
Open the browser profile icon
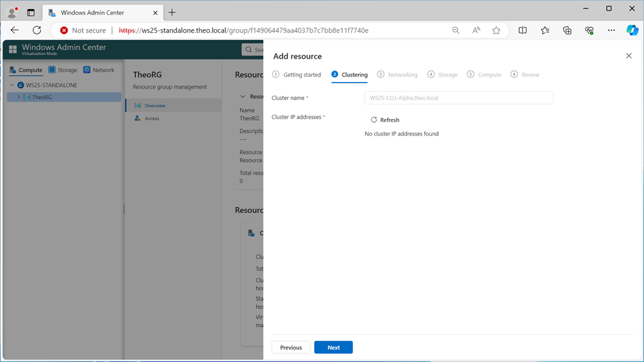(x=12, y=13)
